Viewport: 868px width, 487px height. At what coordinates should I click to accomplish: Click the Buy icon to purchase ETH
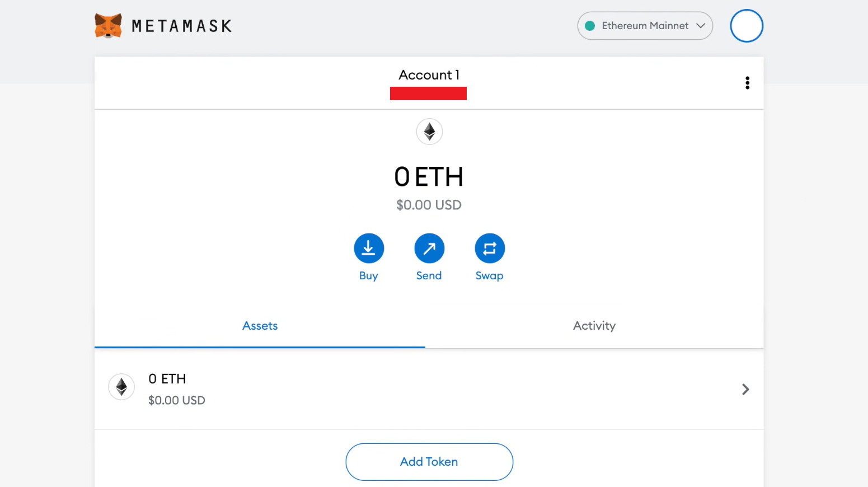click(x=369, y=248)
